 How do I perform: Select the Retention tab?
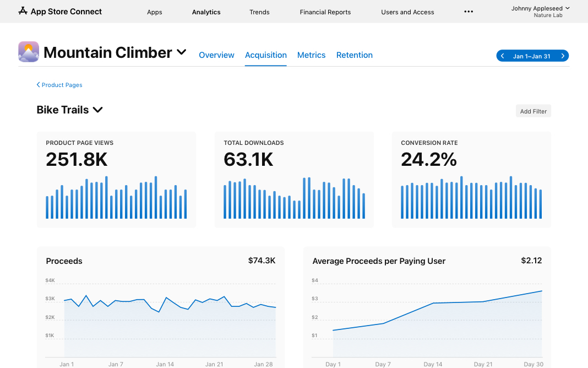coord(354,55)
